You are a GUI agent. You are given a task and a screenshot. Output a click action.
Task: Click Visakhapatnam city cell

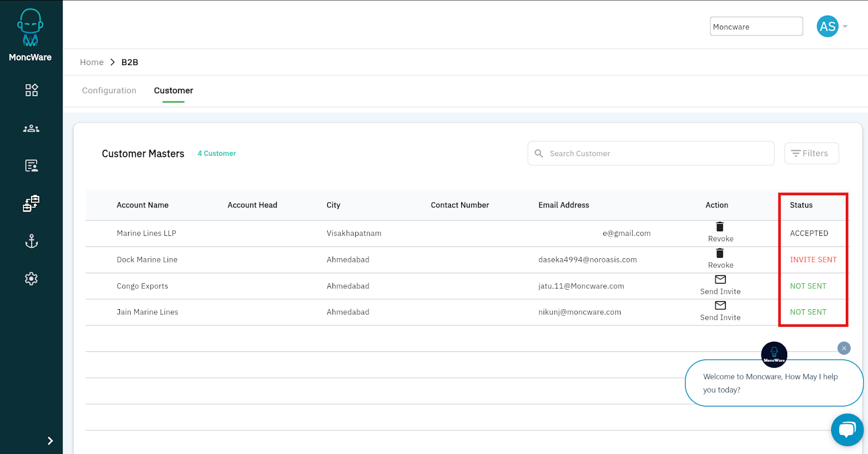[x=354, y=233]
